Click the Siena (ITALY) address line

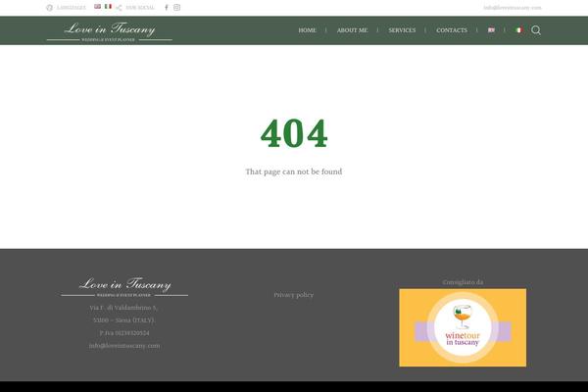tap(124, 320)
